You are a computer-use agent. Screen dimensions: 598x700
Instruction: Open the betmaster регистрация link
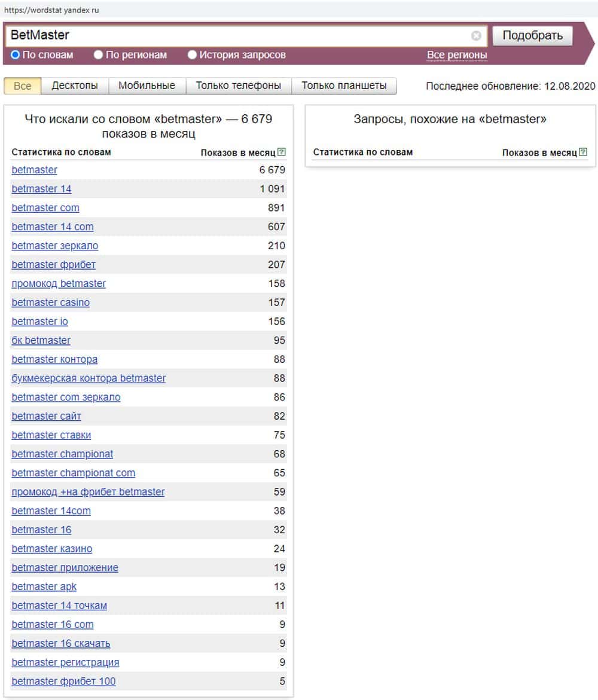pos(65,662)
